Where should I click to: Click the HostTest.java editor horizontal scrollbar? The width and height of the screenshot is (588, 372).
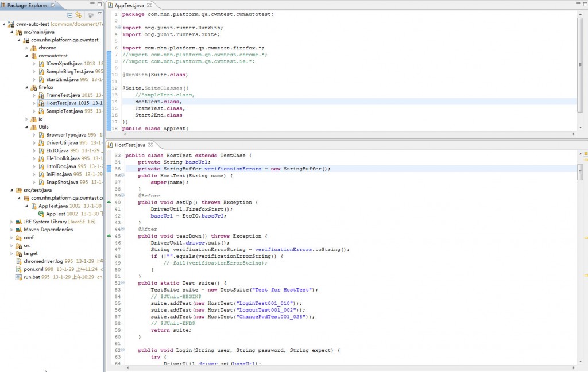351,368
